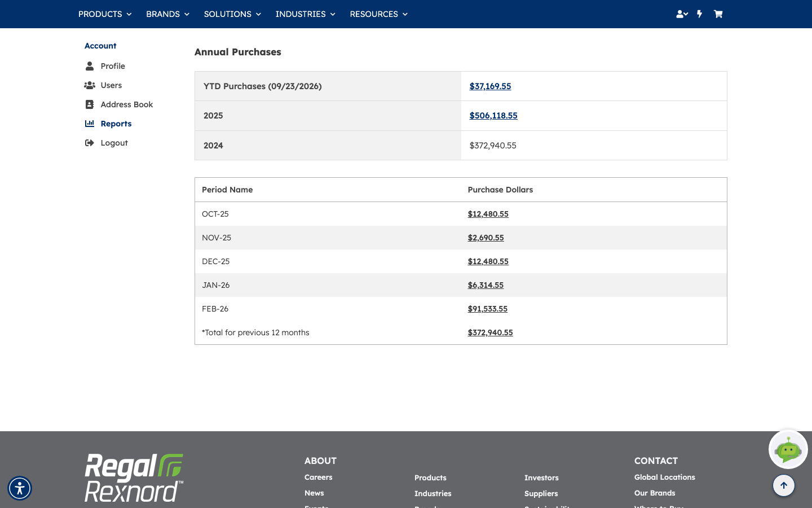Screen dimensions: 812x508
Task: Open previous 12 months total $372,940.55 link
Action: 491,332
